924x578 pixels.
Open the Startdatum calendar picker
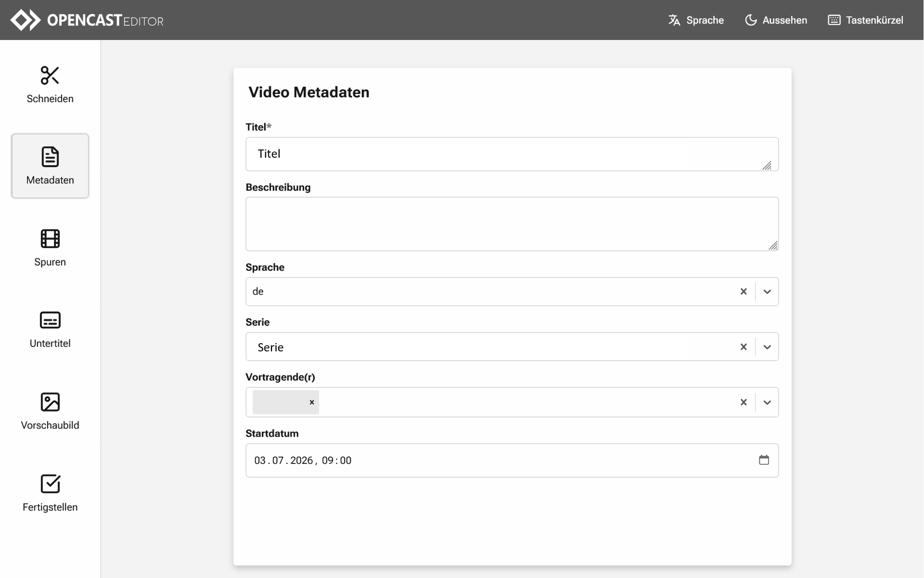point(764,460)
